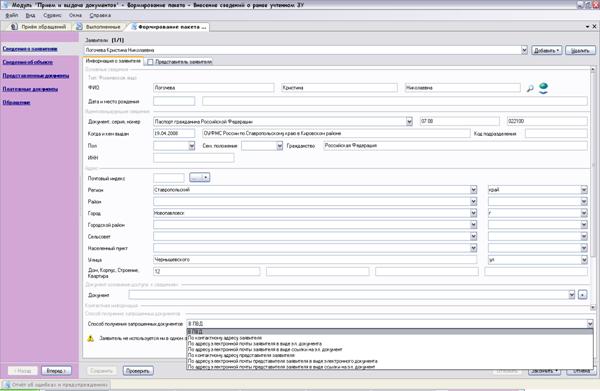Image resolution: width=600 pixels, height=391 pixels.
Task: Click the ИНН input field
Action: pyautogui.click(x=194, y=158)
